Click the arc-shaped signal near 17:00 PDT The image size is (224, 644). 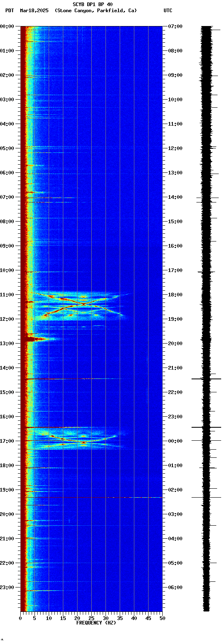(x=83, y=439)
